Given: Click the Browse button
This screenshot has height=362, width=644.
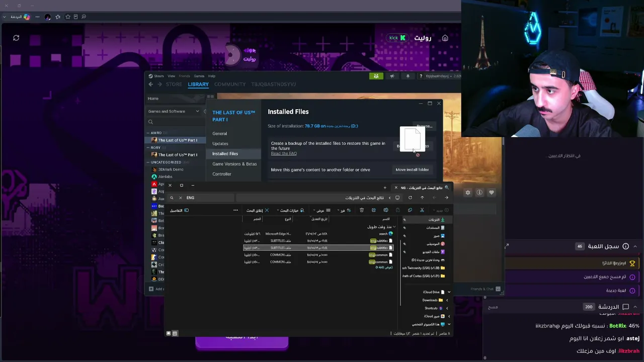Looking at the screenshot, I should pos(424,126).
